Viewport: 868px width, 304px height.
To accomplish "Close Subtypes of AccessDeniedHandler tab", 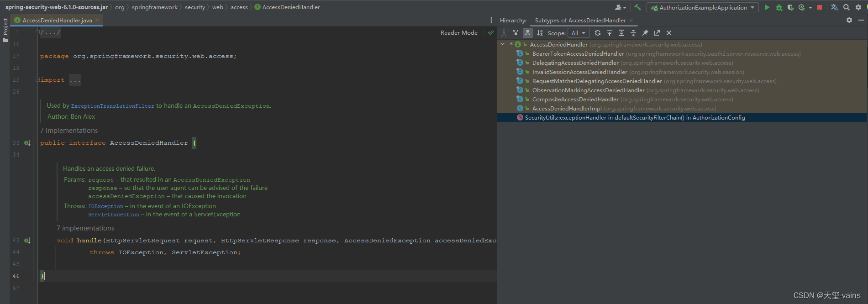I will click(631, 20).
